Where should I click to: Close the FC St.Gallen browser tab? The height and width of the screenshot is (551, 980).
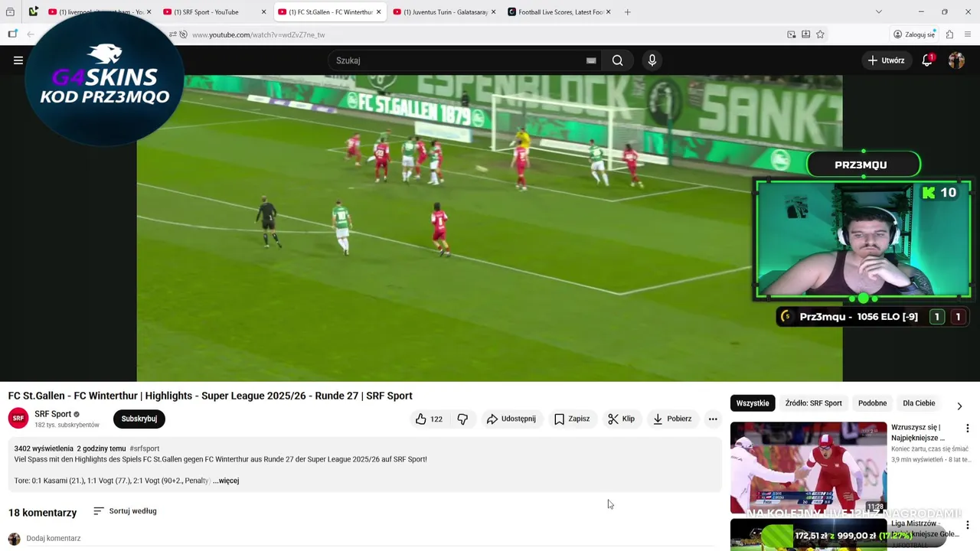point(378,12)
